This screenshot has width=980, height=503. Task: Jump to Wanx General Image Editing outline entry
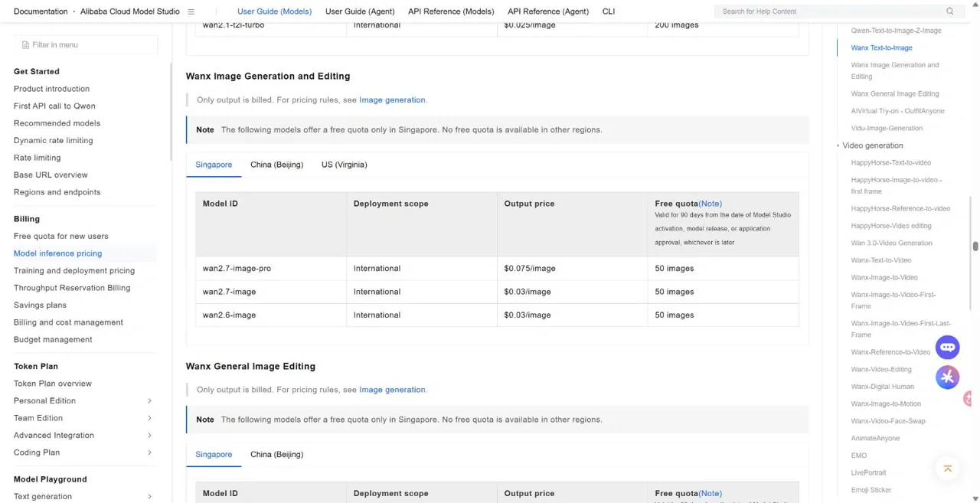[x=894, y=94]
